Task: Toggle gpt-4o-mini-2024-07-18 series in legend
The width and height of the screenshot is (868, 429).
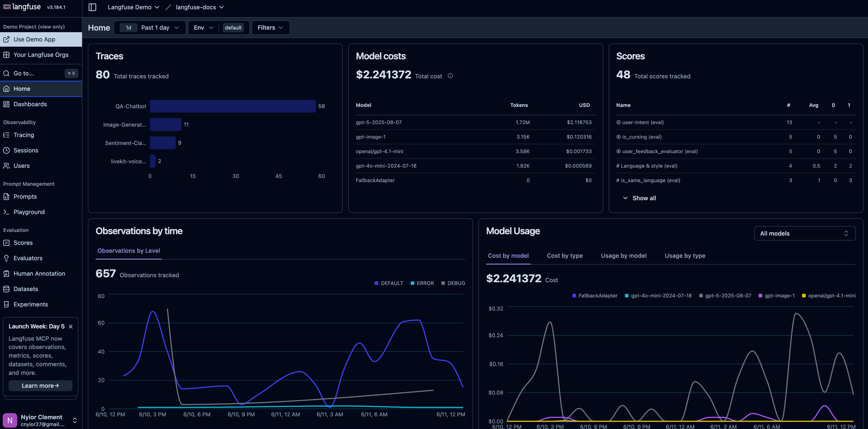Action: (658, 296)
